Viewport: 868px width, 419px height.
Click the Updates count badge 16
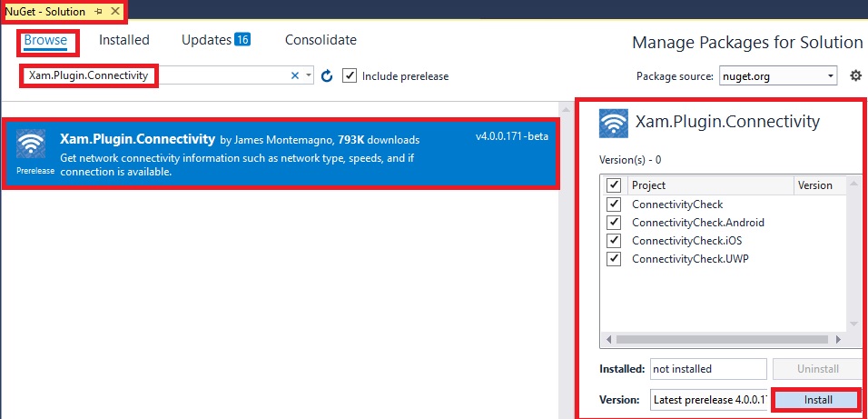coord(242,39)
